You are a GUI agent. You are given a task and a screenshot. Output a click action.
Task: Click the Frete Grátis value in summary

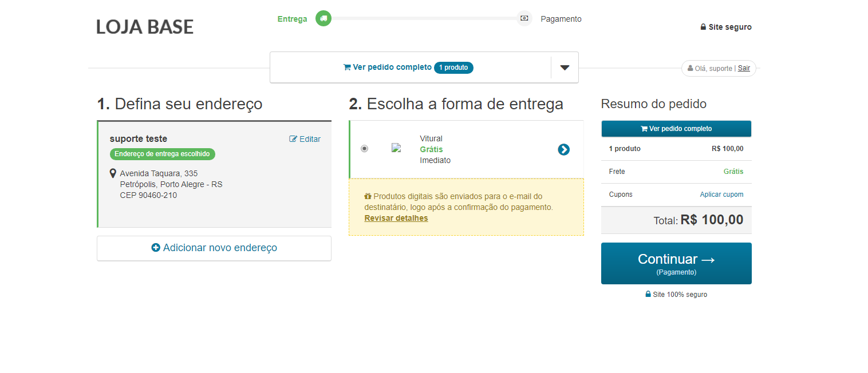pos(733,172)
